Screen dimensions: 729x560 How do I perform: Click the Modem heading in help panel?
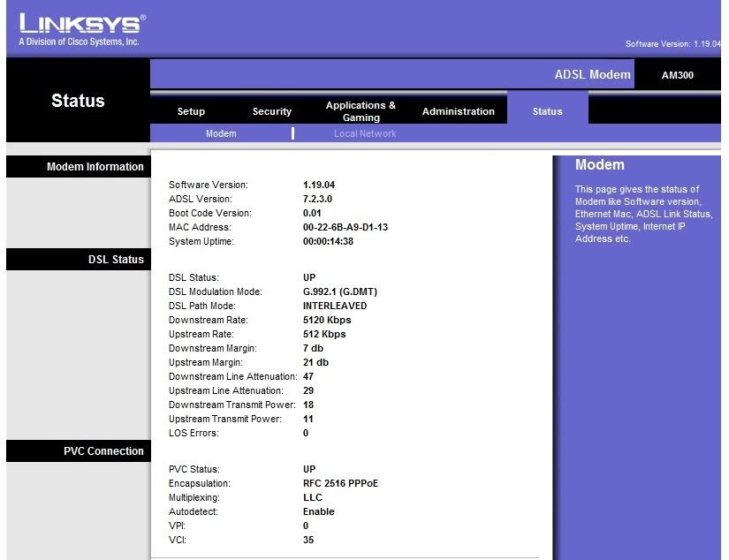tap(599, 164)
